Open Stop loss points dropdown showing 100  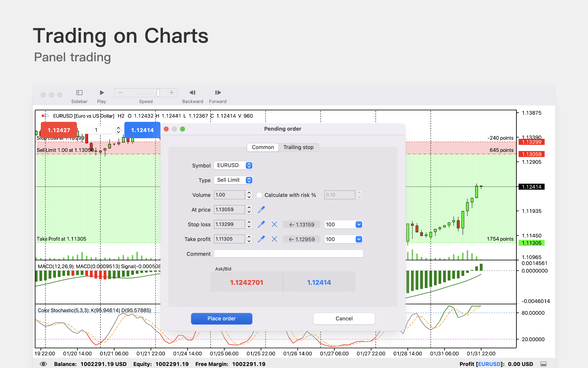coord(344,225)
